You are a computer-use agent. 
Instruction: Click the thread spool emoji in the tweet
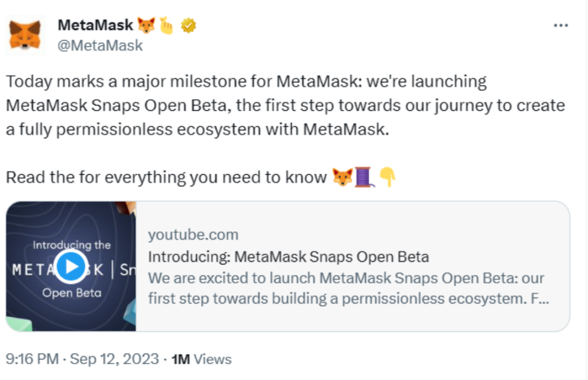coord(364,177)
